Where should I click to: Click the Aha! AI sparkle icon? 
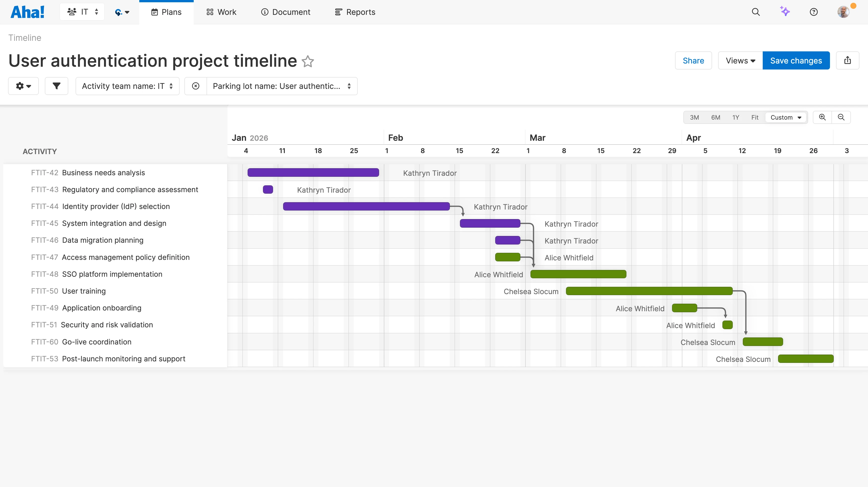785,12
